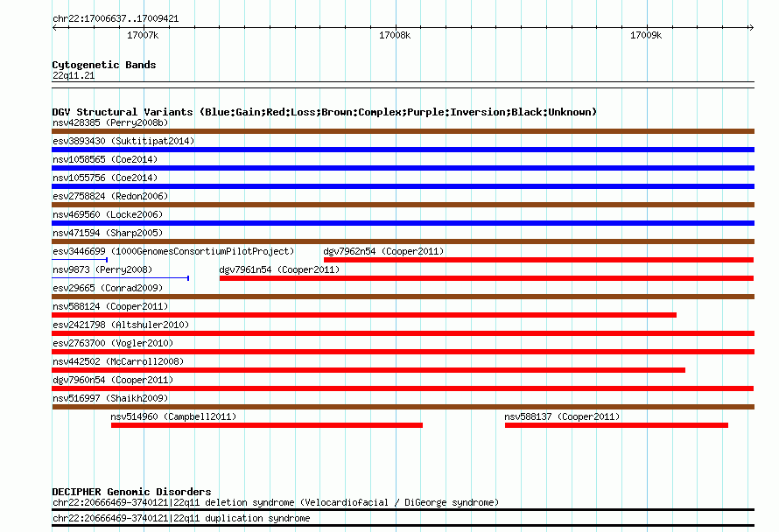Click the blue nsv469560 gain bar
Image resolution: width=779 pixels, height=532 pixels.
(403, 223)
